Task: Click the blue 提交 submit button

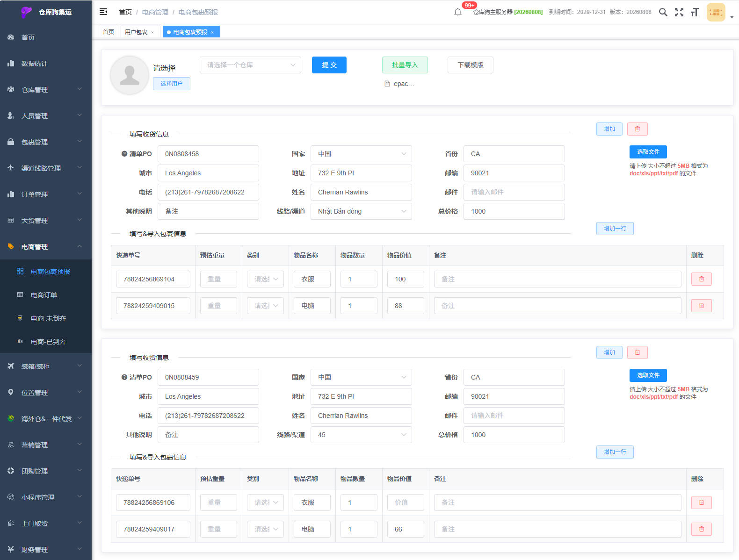Action: point(329,65)
